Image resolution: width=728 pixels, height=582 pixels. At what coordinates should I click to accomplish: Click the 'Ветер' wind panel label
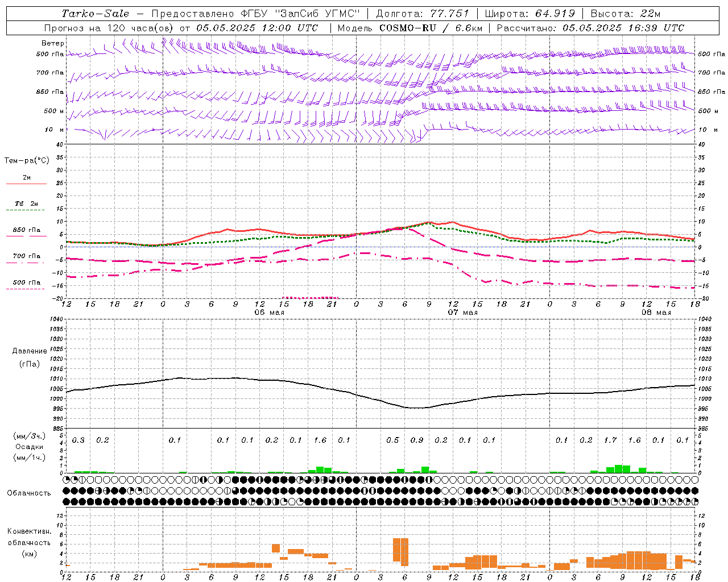53,43
